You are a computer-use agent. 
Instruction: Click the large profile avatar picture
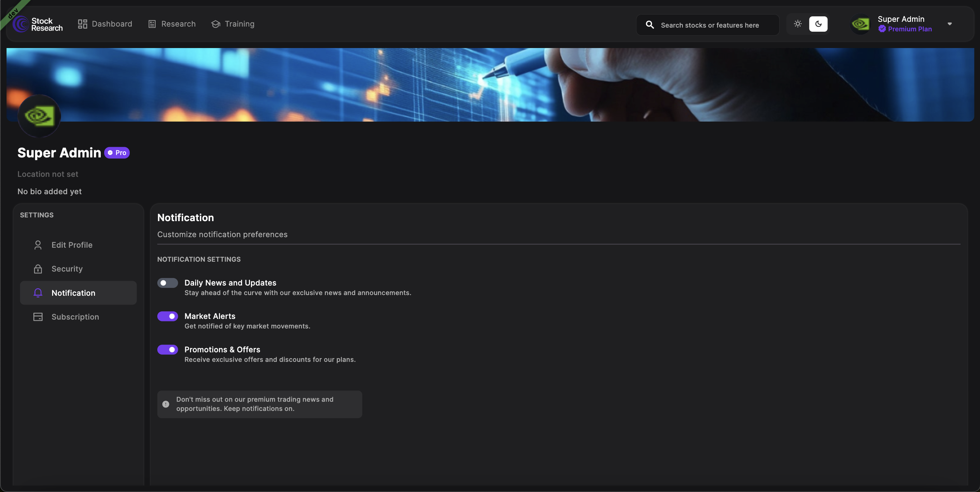click(39, 116)
